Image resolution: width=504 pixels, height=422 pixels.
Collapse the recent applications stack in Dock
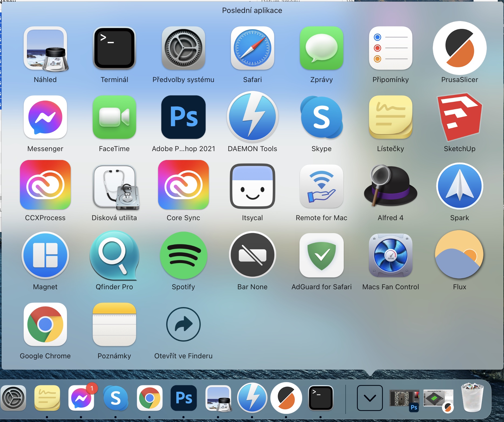370,398
